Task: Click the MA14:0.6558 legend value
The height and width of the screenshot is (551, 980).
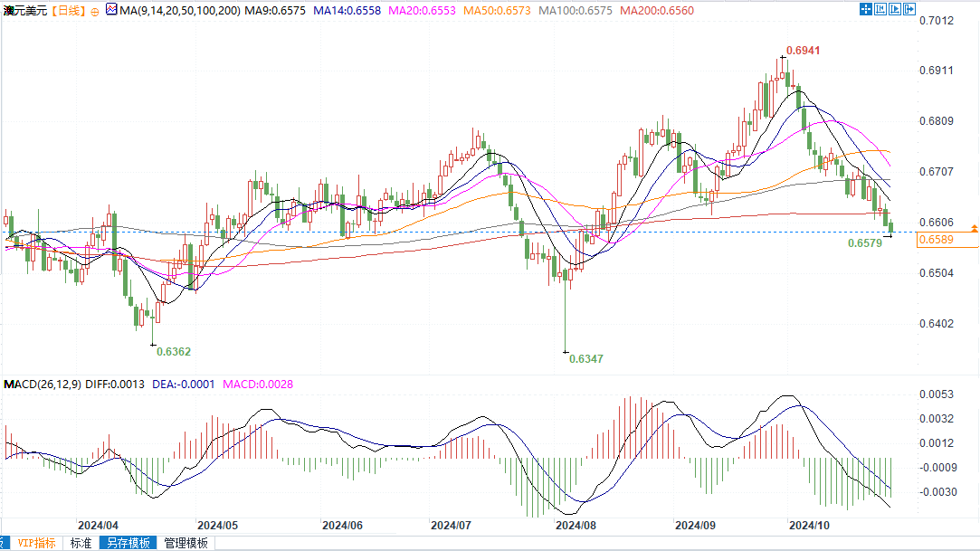Action: (x=347, y=11)
